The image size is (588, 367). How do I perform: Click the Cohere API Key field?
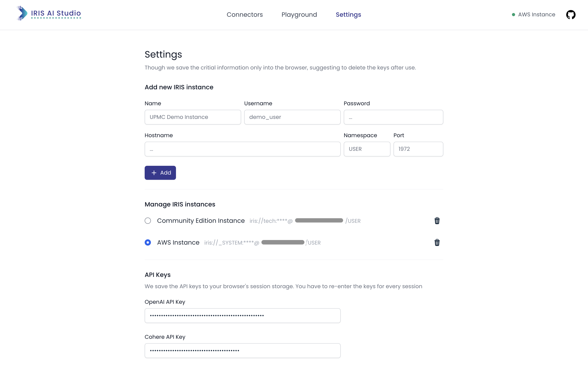coord(242,350)
